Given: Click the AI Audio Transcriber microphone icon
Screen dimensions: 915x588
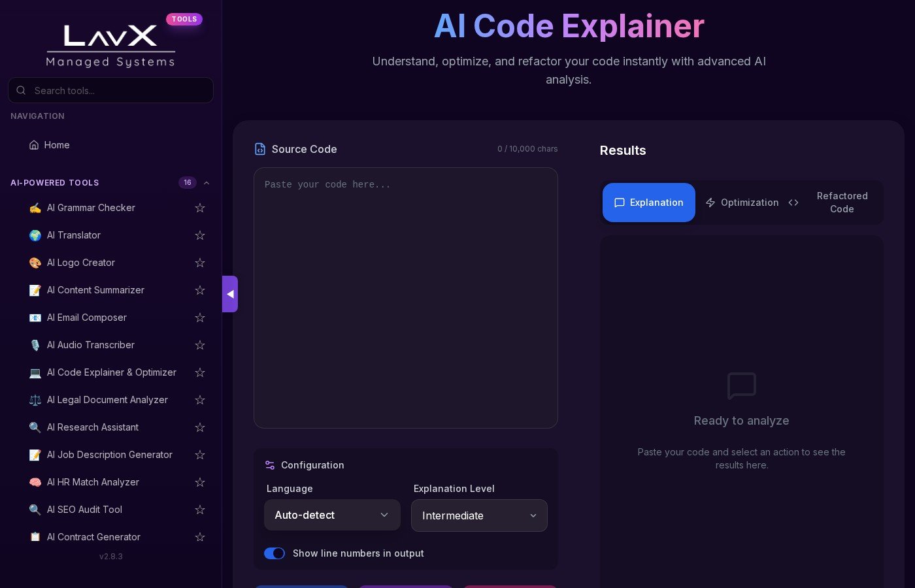Looking at the screenshot, I should (x=35, y=345).
